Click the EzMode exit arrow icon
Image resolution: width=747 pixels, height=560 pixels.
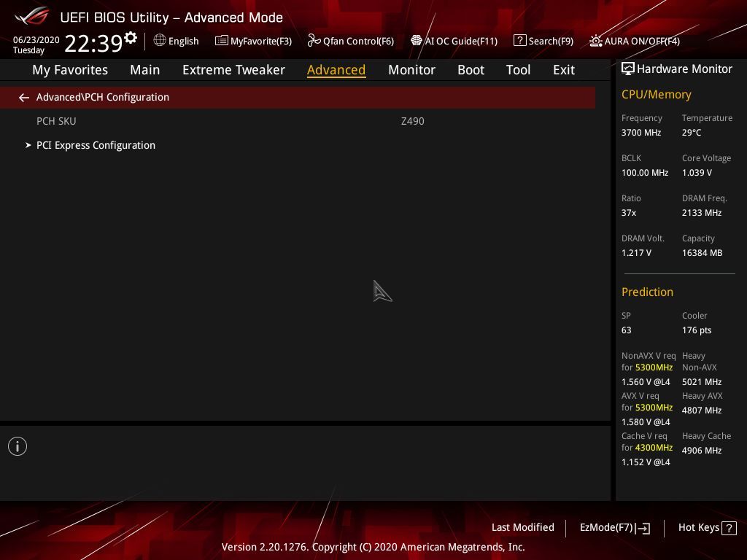pyautogui.click(x=643, y=528)
